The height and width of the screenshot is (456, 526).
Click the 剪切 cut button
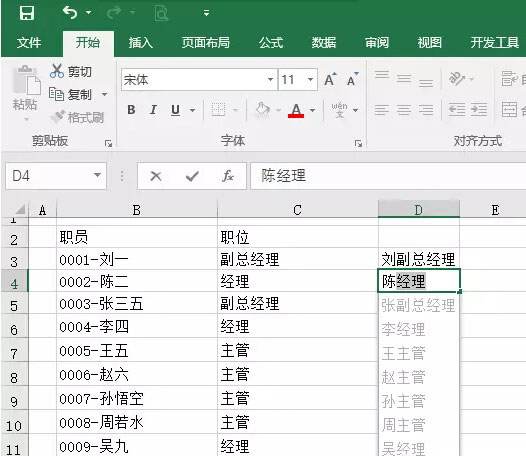point(71,71)
